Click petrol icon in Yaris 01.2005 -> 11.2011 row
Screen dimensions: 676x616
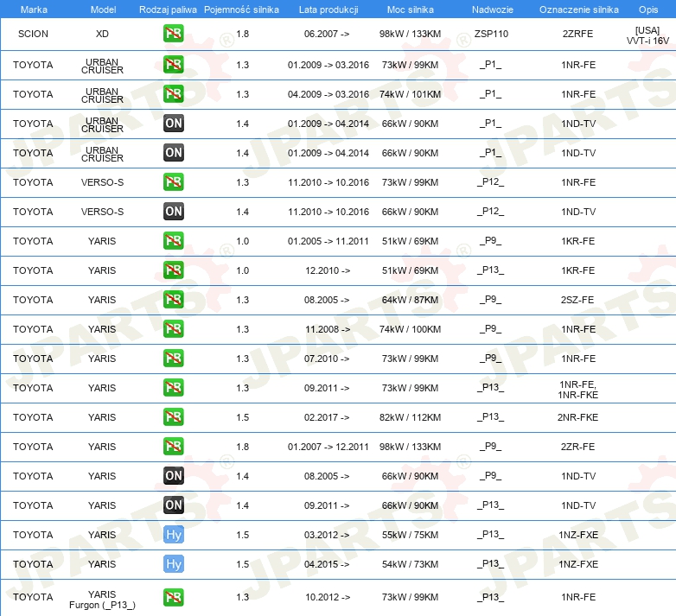(x=174, y=241)
